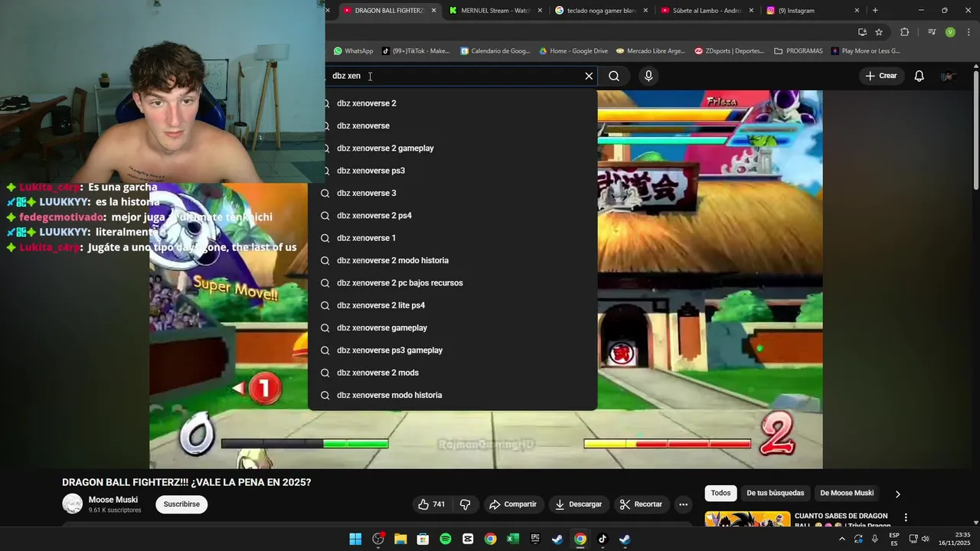Choose "dbz xenoverse 2 lite ps4" suggestion

pos(452,305)
